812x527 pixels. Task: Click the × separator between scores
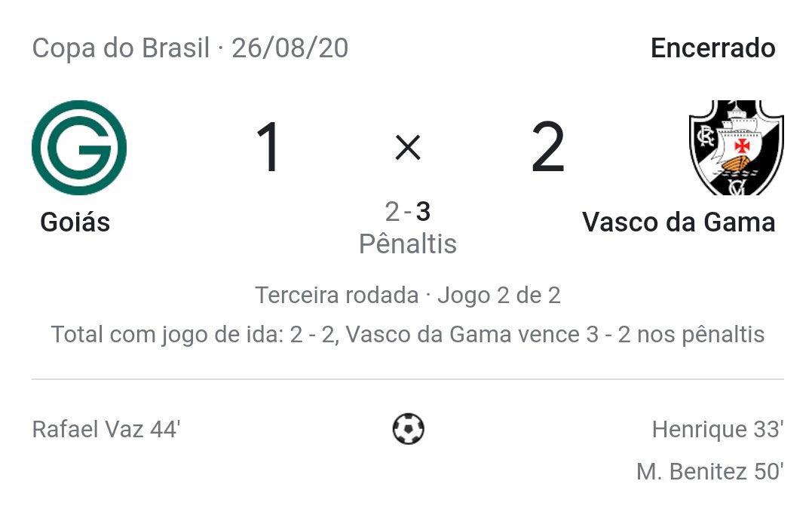click(x=408, y=149)
